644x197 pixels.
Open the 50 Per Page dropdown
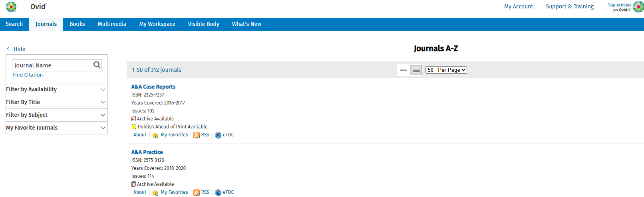[446, 70]
